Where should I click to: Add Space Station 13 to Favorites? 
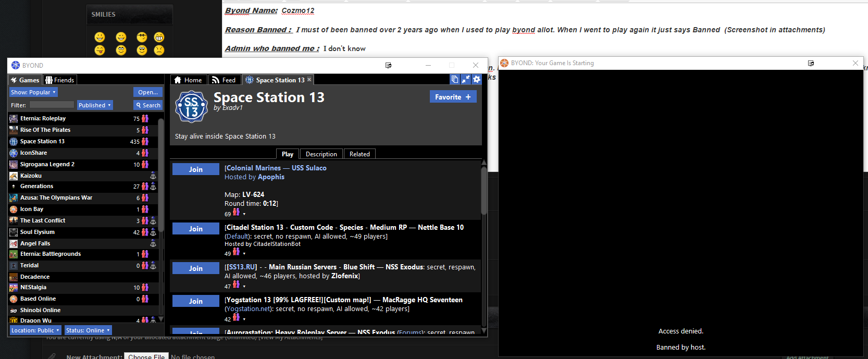click(x=453, y=97)
